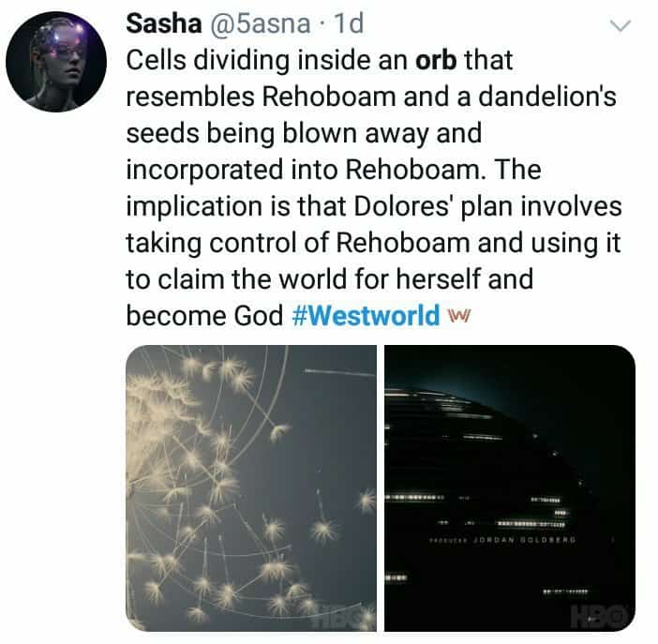
Task: Open the Sasha display name link
Action: tap(164, 23)
